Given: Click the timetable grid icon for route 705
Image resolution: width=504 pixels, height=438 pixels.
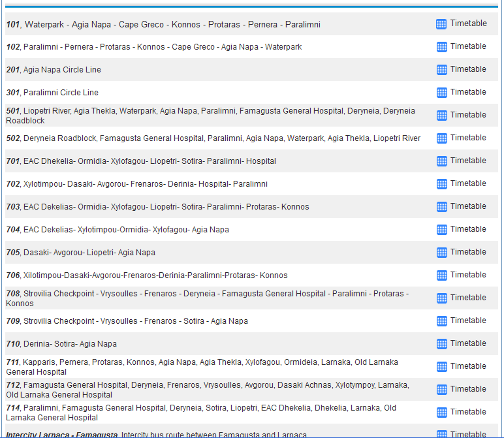Looking at the screenshot, I should [x=441, y=253].
